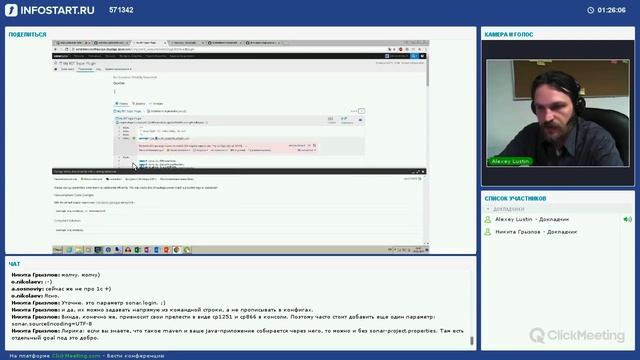Click the browser address bar

click(x=229, y=49)
